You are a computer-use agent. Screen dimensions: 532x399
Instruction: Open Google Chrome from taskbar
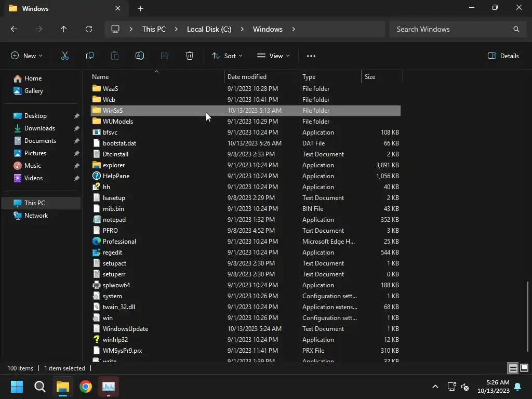tap(86, 387)
